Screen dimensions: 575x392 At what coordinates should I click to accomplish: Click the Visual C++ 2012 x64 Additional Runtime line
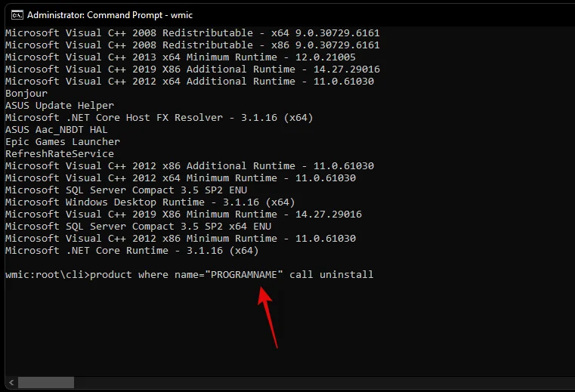(190, 82)
